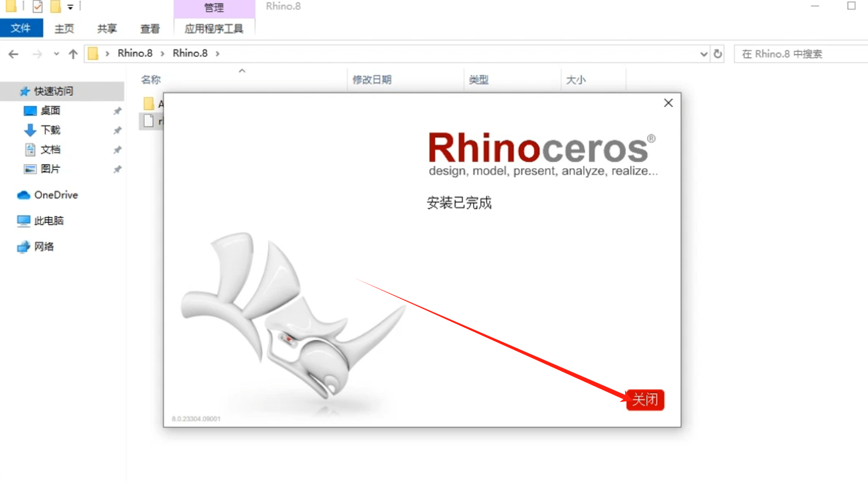Select the 管理 contextual tab header

214,8
